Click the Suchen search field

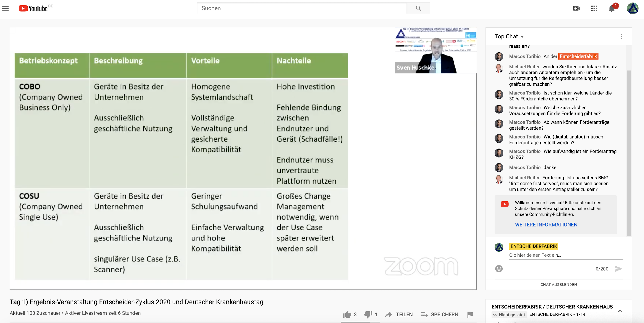click(302, 8)
